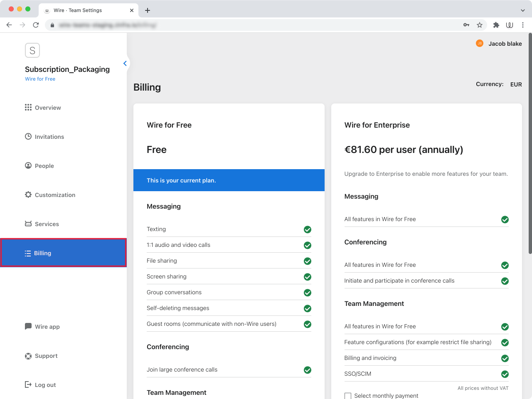Collapse the sidebar with the chevron arrow

pos(125,64)
